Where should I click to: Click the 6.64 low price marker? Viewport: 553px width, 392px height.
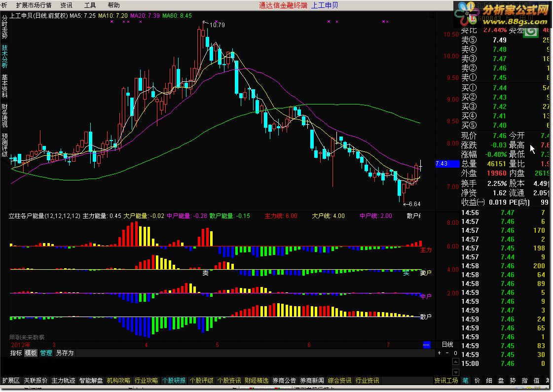[414, 204]
